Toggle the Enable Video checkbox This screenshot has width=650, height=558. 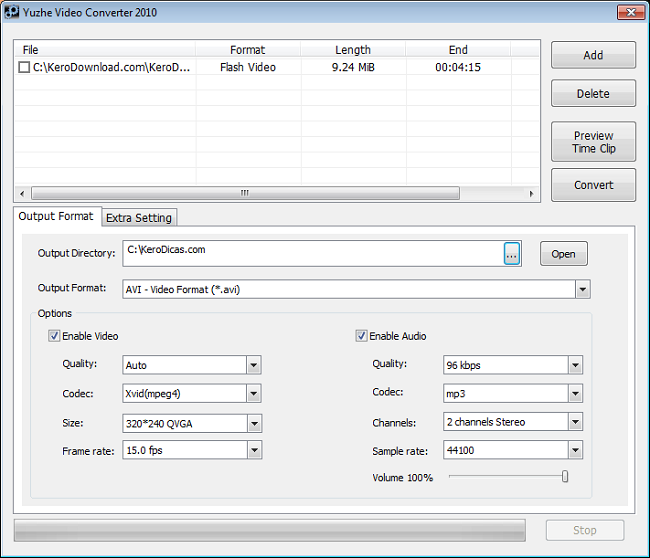(x=54, y=336)
